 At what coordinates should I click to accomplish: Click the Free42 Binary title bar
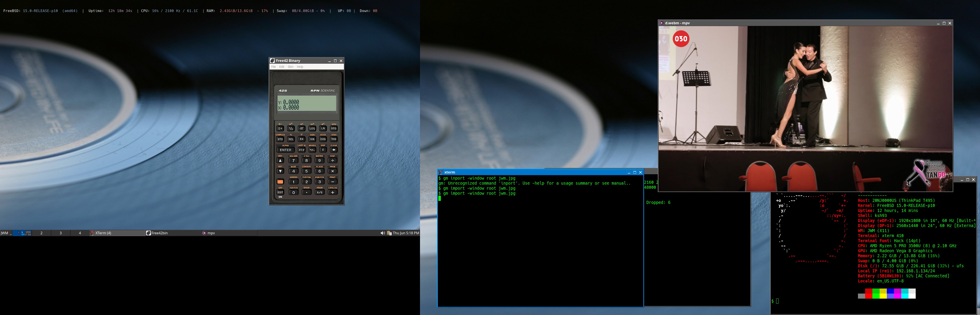307,61
